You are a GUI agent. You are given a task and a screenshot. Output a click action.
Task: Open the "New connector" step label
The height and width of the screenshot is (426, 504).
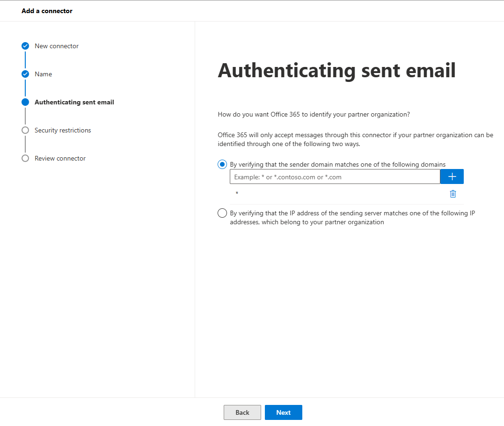(57, 46)
